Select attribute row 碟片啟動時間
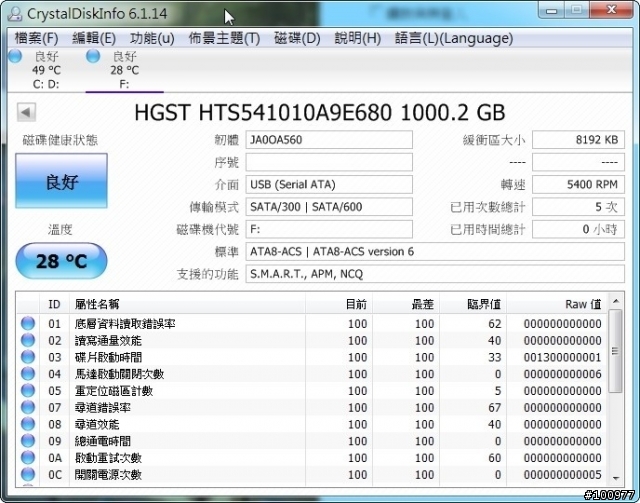Viewport: 640px width, 503px height. [312, 357]
